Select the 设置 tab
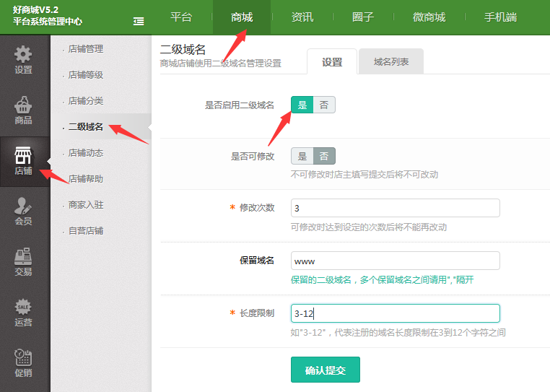This screenshot has width=550, height=392. coord(332,62)
